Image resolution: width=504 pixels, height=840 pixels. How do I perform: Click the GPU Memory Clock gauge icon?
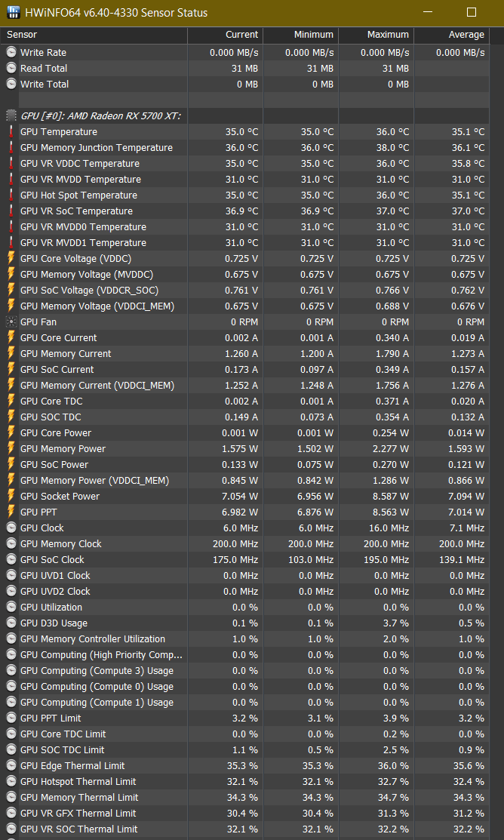11,543
